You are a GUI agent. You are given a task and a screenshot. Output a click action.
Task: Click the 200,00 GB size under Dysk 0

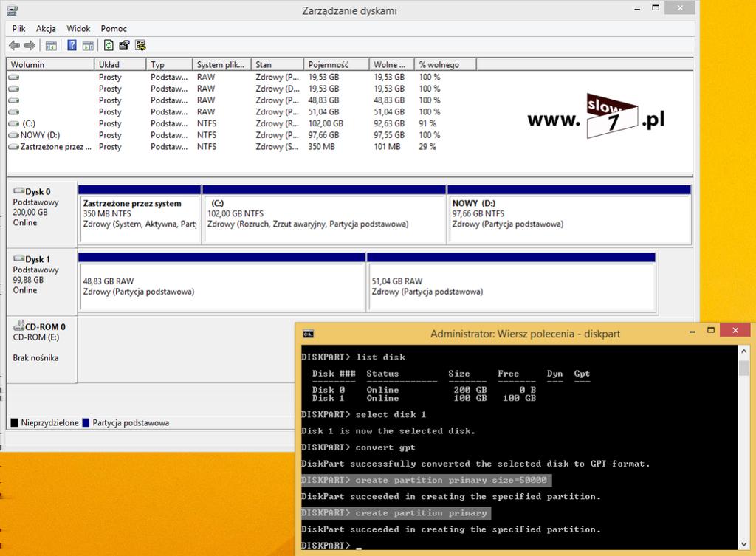point(30,212)
